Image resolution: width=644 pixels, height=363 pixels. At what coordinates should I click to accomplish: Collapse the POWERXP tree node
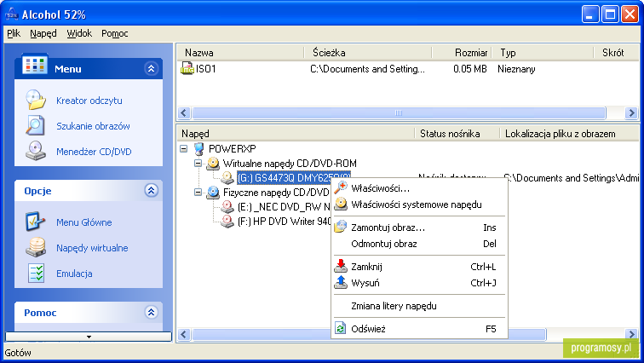(x=184, y=148)
